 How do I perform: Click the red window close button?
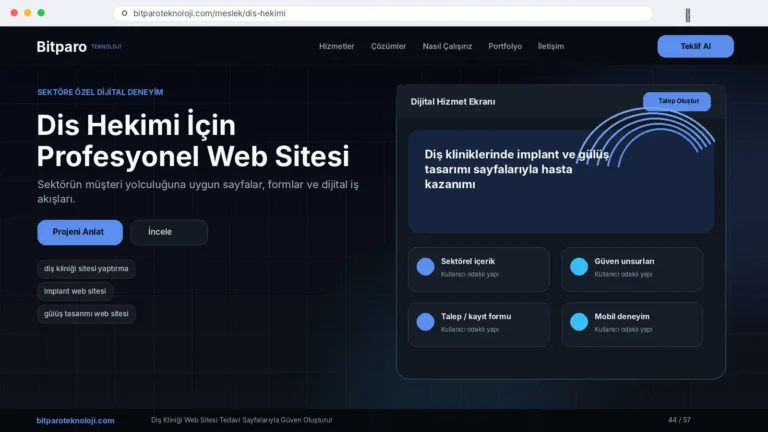pyautogui.click(x=14, y=13)
